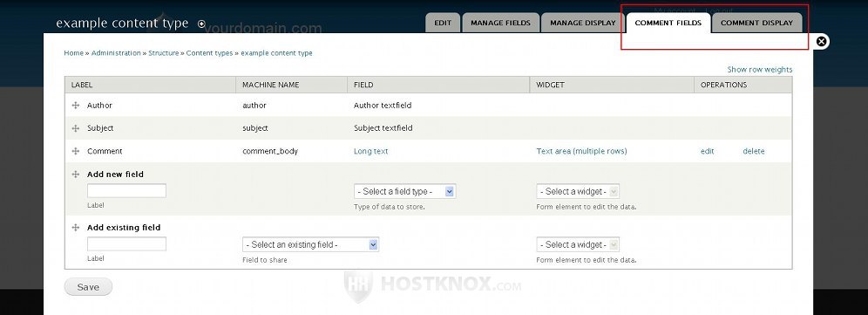Click the drag handle for Add existing field
This screenshot has height=315, width=868.
(76, 228)
